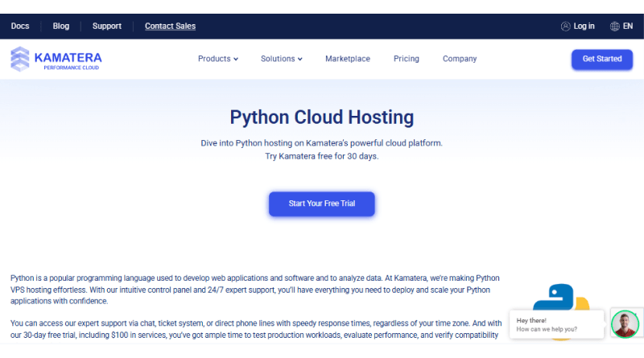Click the paragraph starting 'Python is a popular'
Screen dimensions: 644x358
(x=255, y=290)
